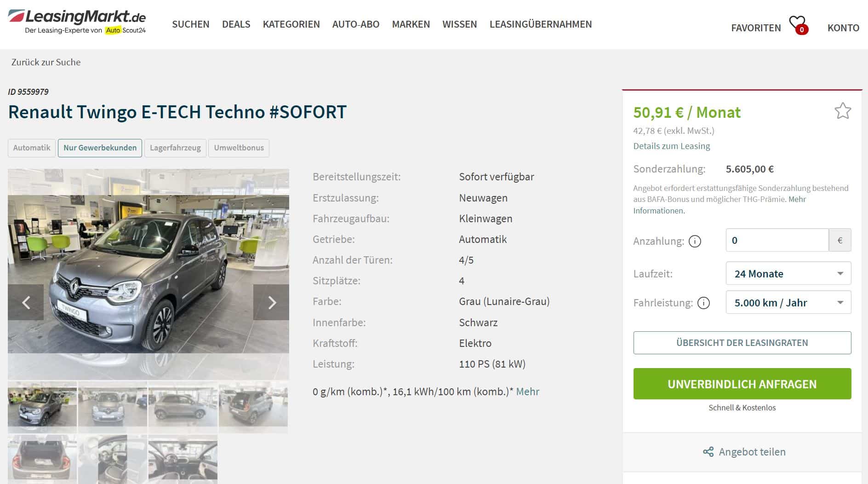
Task: Click the Automatik tag
Action: click(x=32, y=148)
